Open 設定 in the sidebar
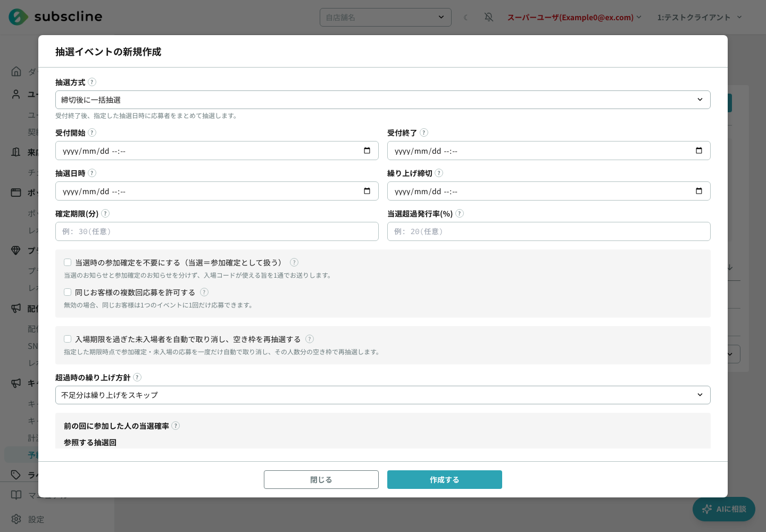The image size is (766, 532). [x=36, y=519]
